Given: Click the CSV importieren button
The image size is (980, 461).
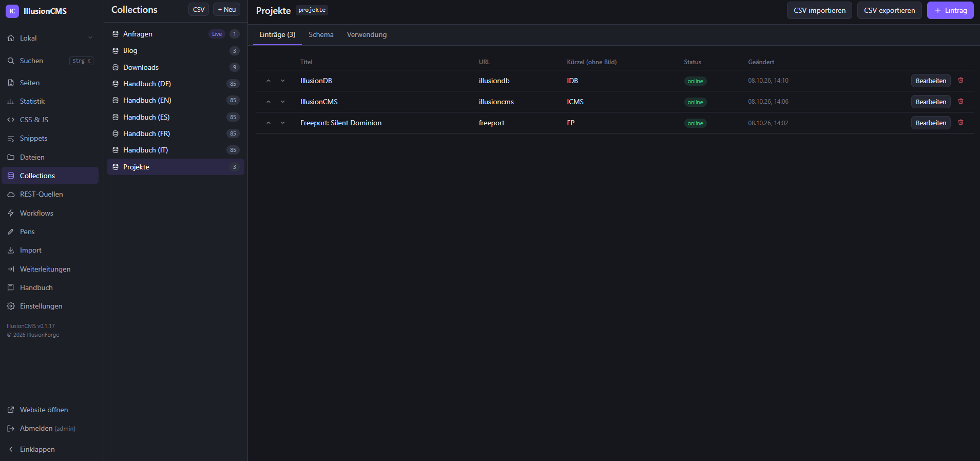Looking at the screenshot, I should pos(819,10).
